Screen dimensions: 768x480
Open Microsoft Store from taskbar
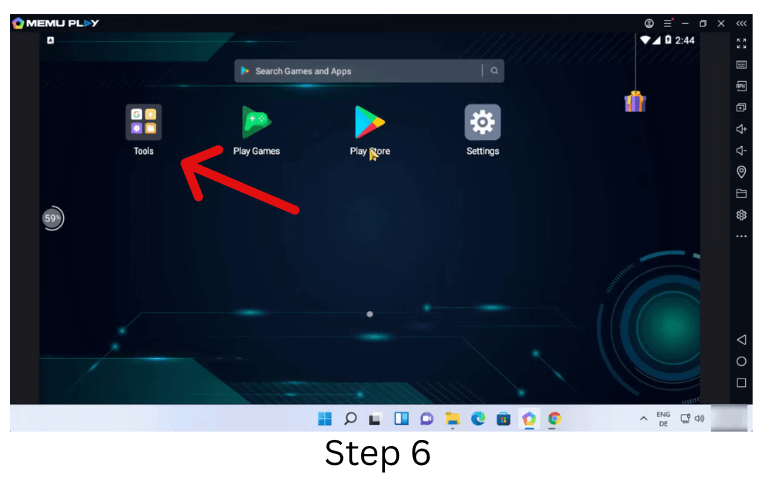(504, 419)
